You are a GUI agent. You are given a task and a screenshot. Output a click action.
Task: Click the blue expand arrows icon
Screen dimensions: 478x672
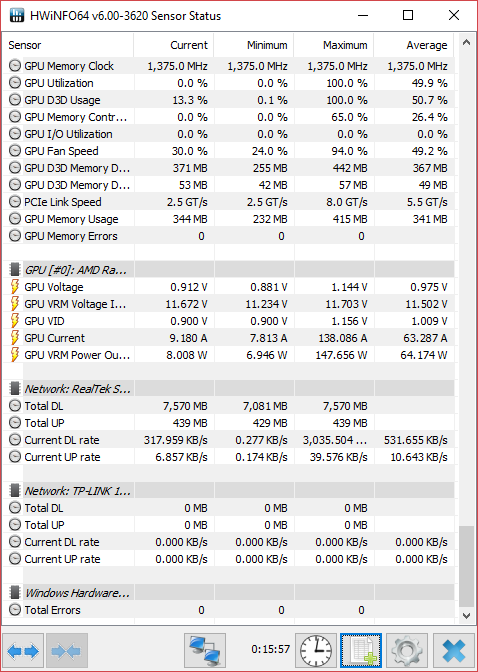(23, 651)
